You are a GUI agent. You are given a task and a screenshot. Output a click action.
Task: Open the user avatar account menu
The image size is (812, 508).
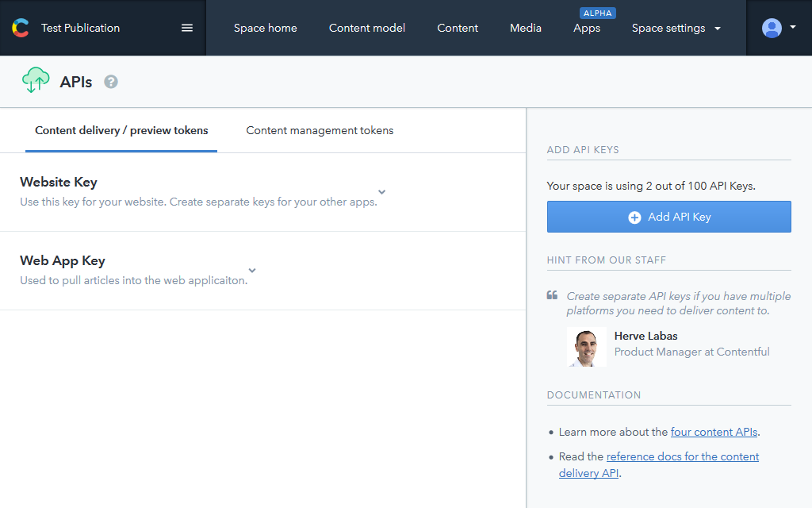[772, 28]
